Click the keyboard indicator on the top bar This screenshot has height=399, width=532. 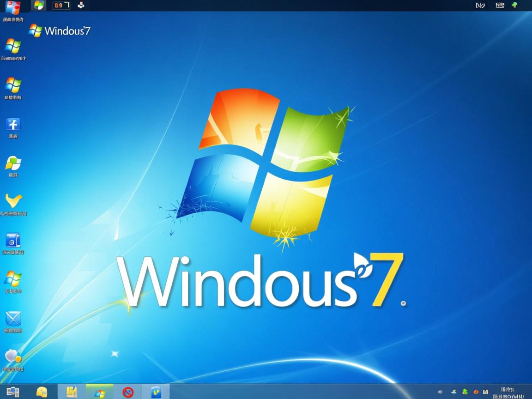point(500,5)
